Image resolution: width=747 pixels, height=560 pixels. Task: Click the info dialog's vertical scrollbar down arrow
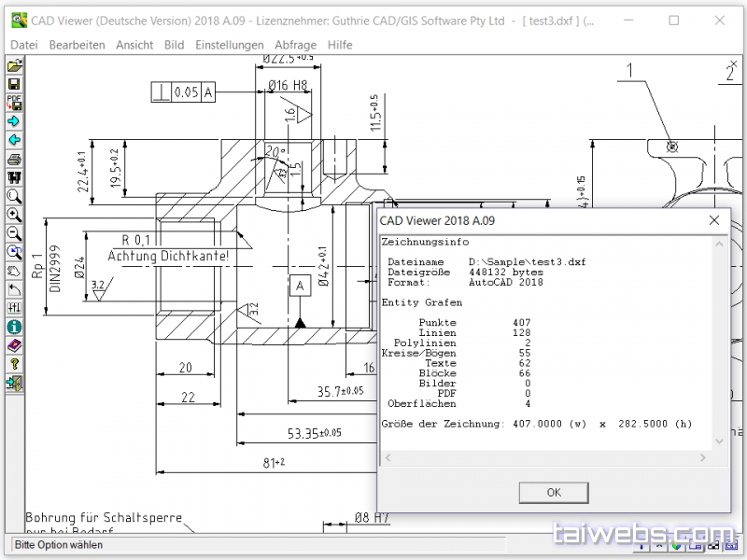click(x=720, y=441)
